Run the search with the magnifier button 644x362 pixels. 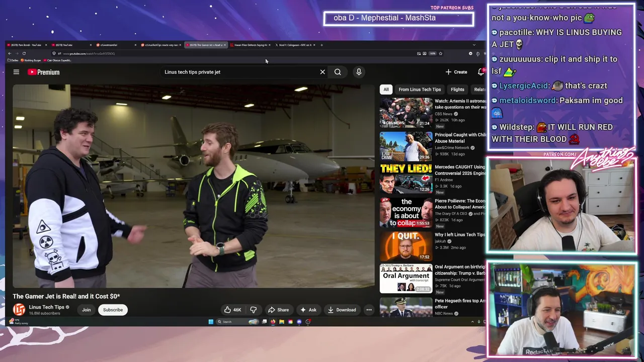click(x=338, y=72)
